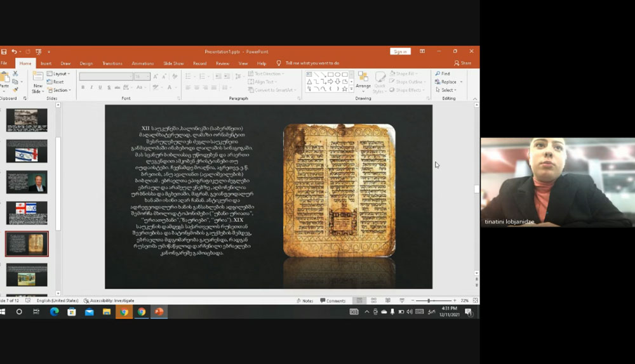Open the Slide Show tab
635x364 pixels.
[x=173, y=63]
